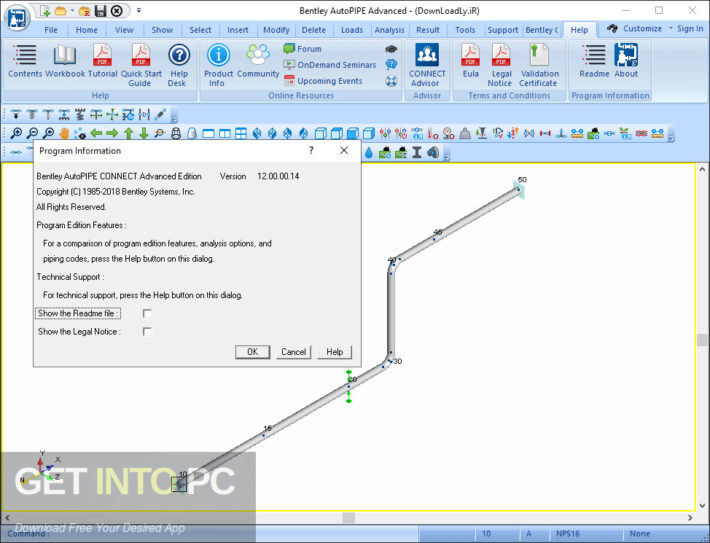Open the Readme program information
The width and height of the screenshot is (710, 543).
click(x=594, y=61)
